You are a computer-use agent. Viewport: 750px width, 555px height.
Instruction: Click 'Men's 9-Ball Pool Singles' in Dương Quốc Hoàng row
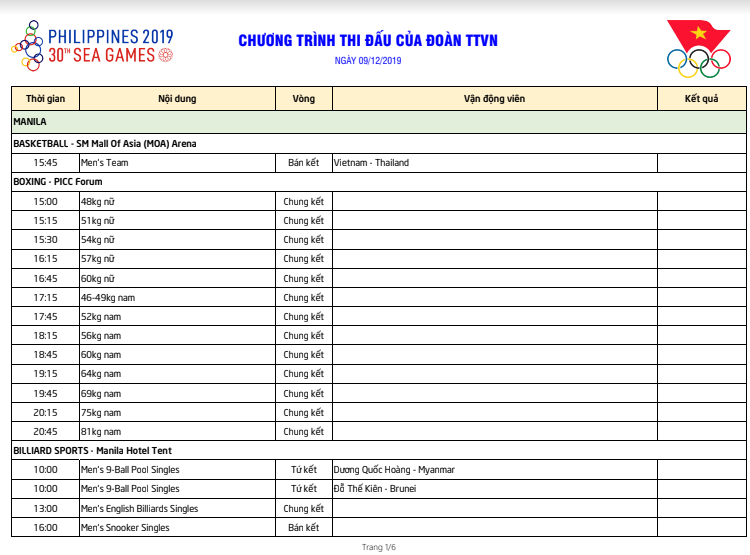coord(177,470)
